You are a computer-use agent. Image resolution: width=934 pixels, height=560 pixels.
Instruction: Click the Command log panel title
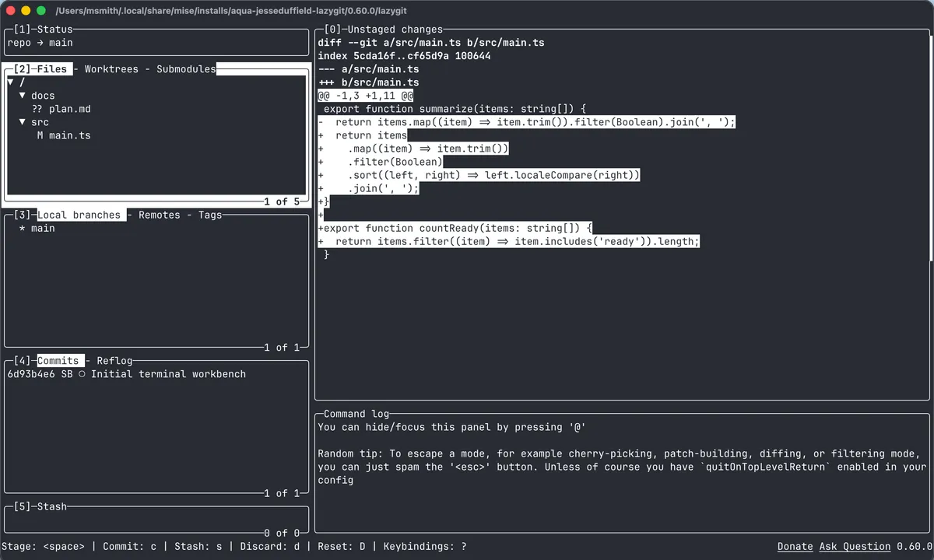coord(356,414)
